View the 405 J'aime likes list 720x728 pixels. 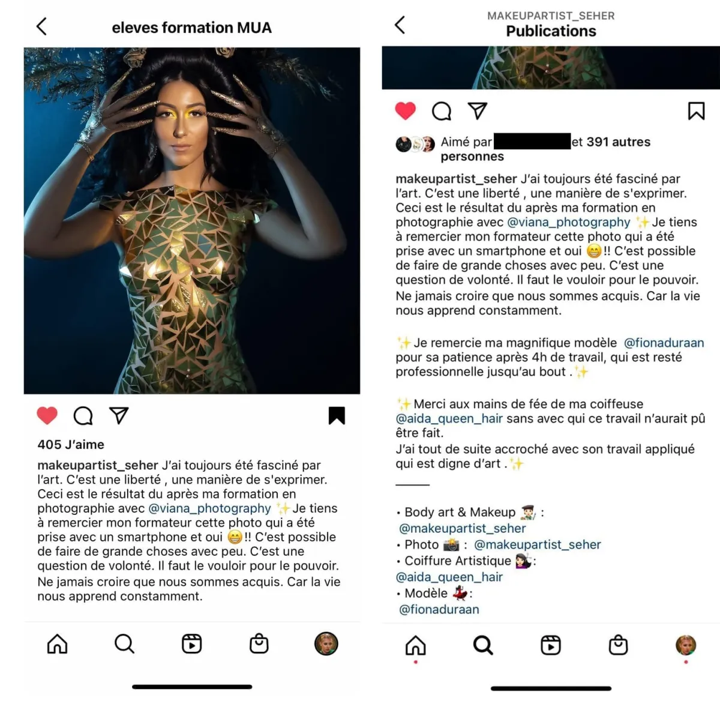tap(71, 445)
